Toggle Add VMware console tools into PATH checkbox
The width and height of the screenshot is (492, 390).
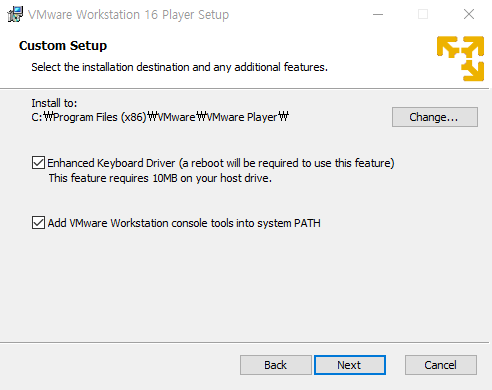pyautogui.click(x=38, y=223)
